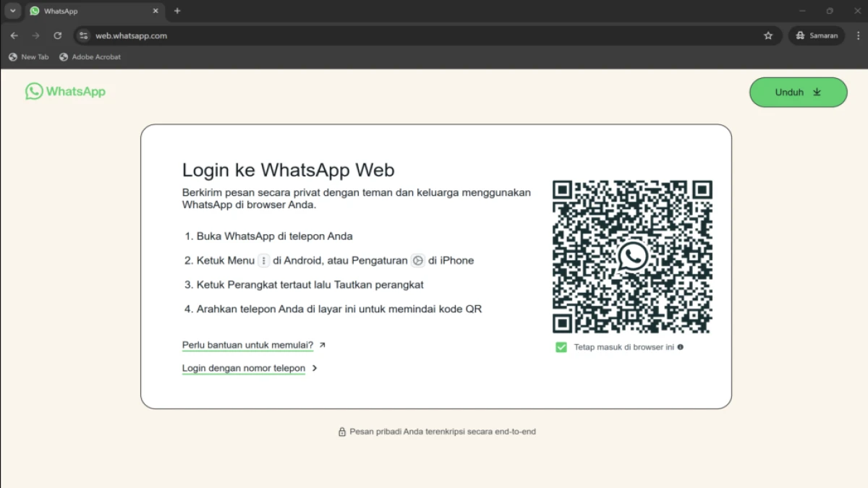Click WhatsApp logo in QR code center
Screen dimensions: 868x488
[633, 257]
